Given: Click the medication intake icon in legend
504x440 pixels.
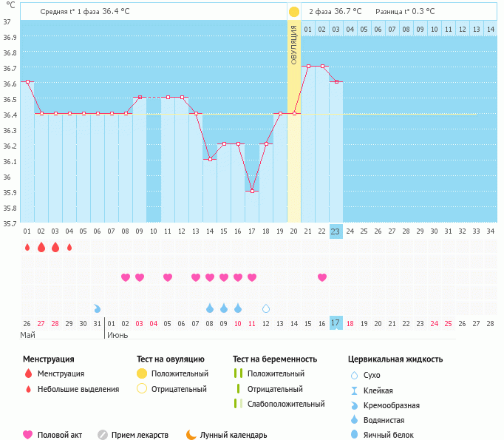Looking at the screenshot, I should pos(103,435).
